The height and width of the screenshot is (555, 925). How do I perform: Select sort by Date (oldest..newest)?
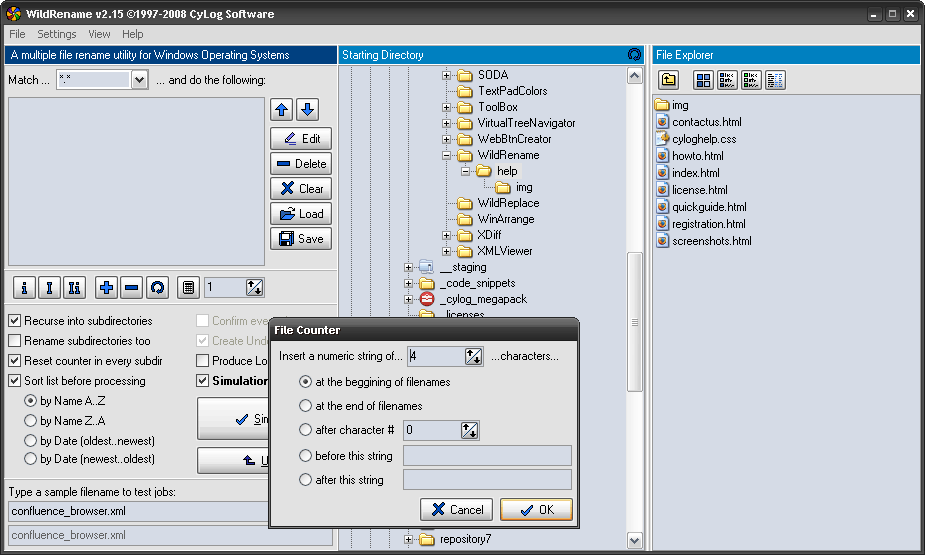30,441
